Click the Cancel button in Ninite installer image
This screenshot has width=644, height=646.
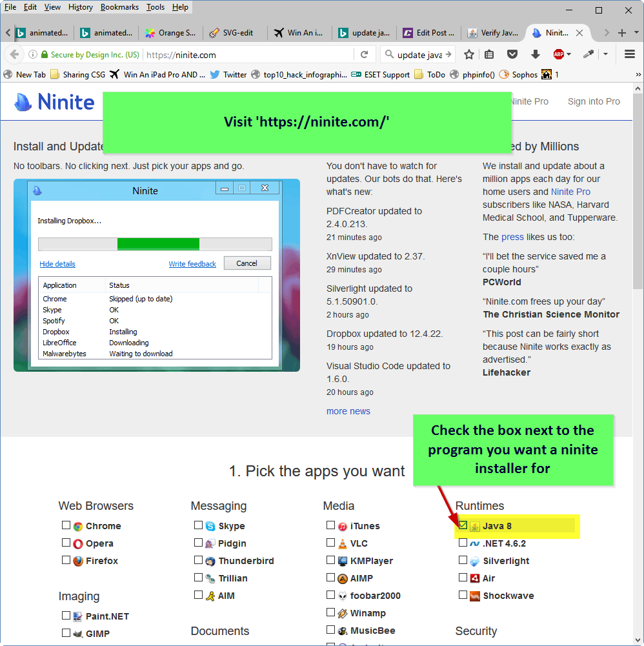(x=247, y=263)
